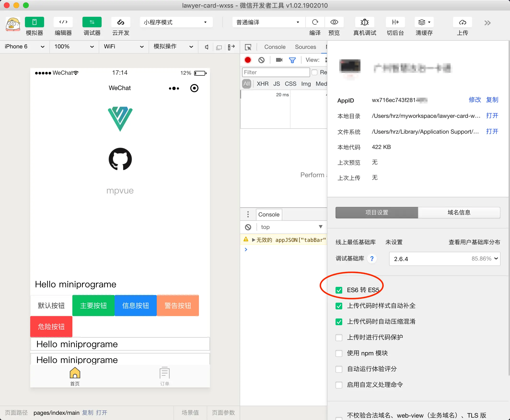This screenshot has height=420, width=510.
Task: Switch to the Sources tab
Action: pyautogui.click(x=305, y=47)
